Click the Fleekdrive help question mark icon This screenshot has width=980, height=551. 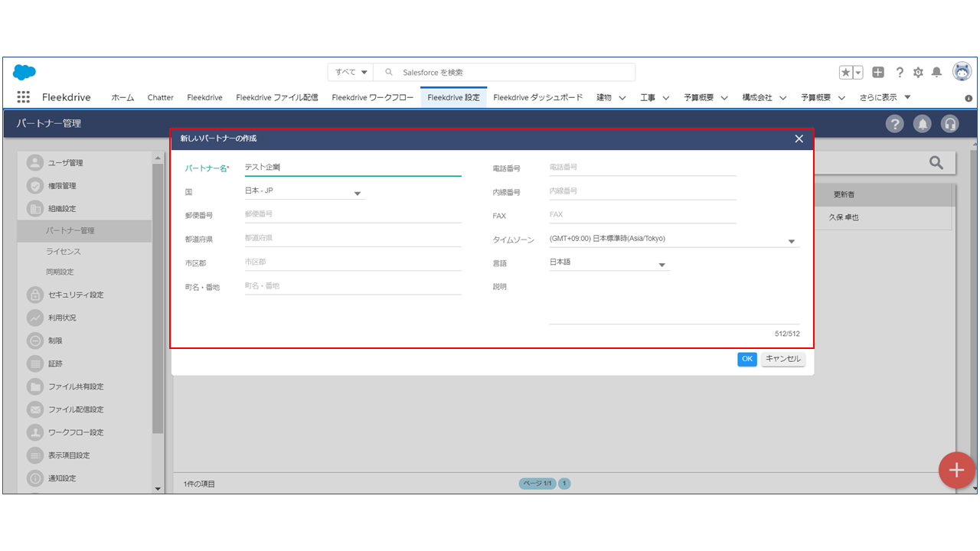tap(894, 124)
